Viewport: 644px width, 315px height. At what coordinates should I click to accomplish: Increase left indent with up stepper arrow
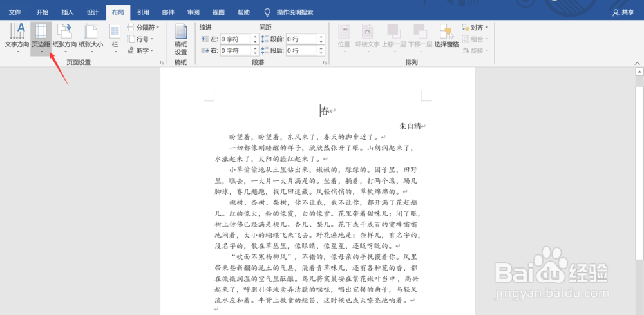coord(254,37)
